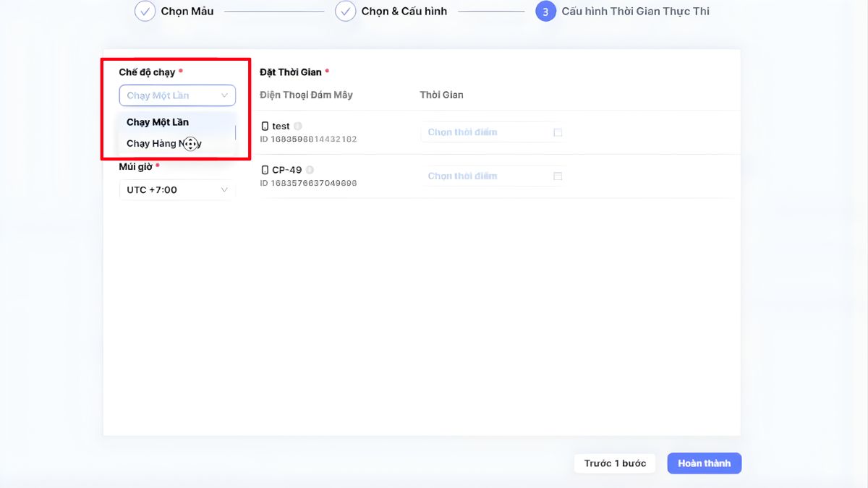Click the chevron on the UTC +7:00 selector

pyautogui.click(x=225, y=189)
